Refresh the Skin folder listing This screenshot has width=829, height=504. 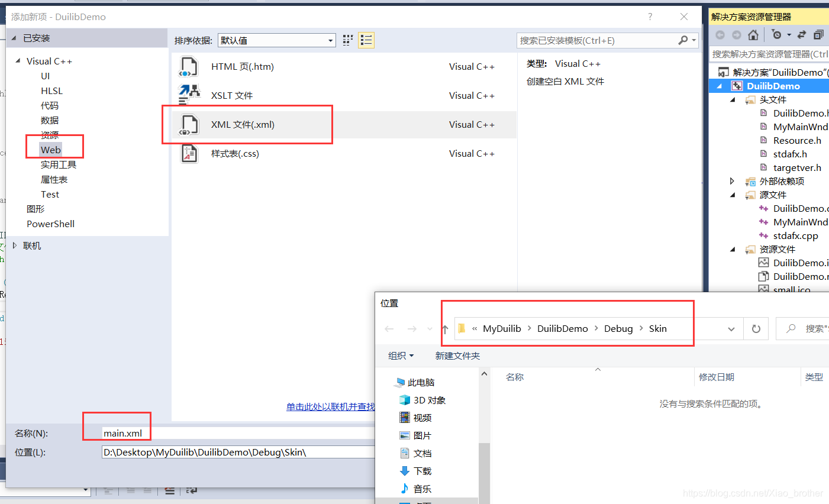[x=756, y=329]
